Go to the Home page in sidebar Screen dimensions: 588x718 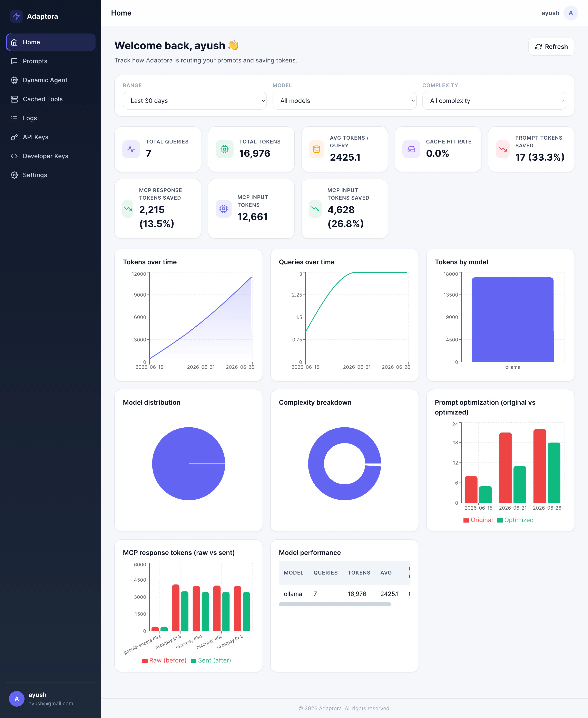pos(51,42)
